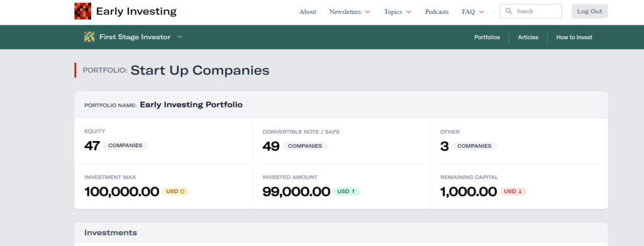Click the COMPANIES tag beside 49

pyautogui.click(x=305, y=146)
